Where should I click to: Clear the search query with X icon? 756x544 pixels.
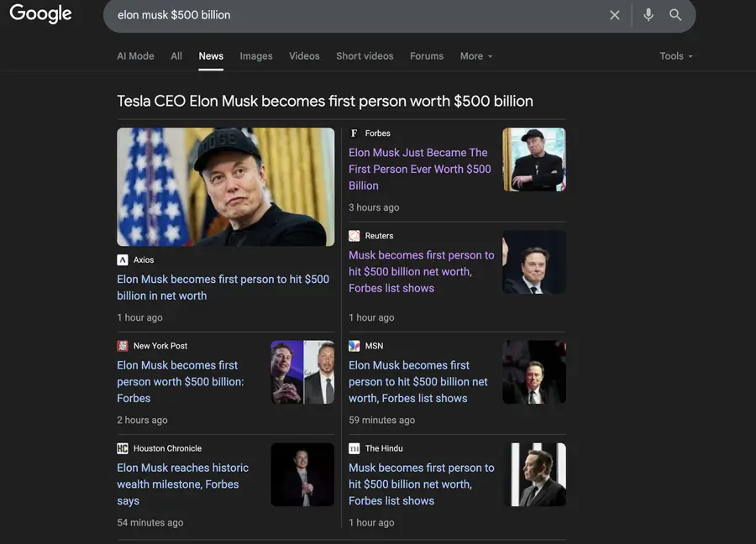615,15
